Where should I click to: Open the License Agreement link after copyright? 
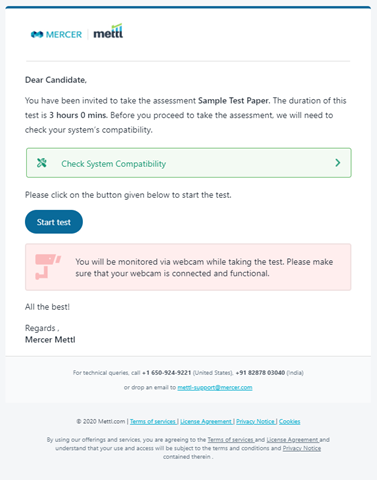coord(206,421)
